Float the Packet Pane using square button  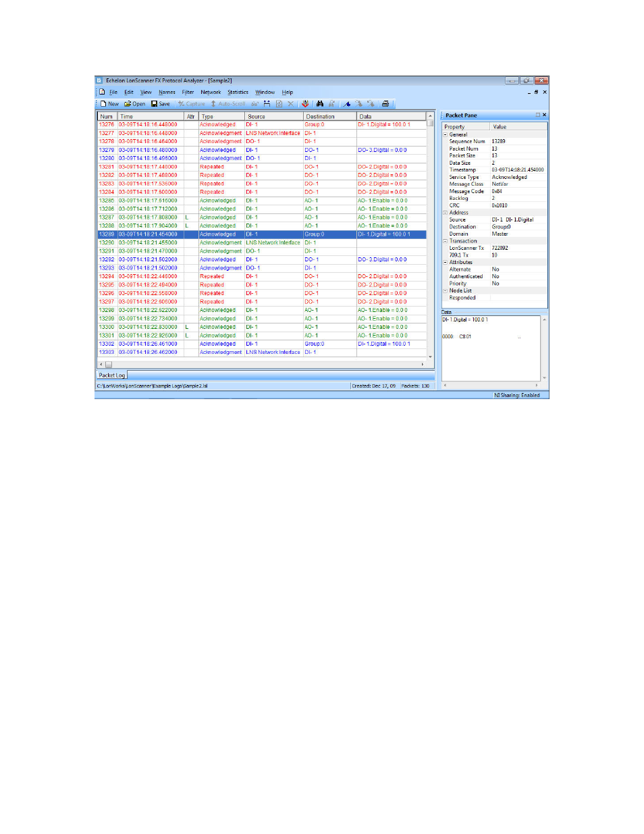(538, 115)
